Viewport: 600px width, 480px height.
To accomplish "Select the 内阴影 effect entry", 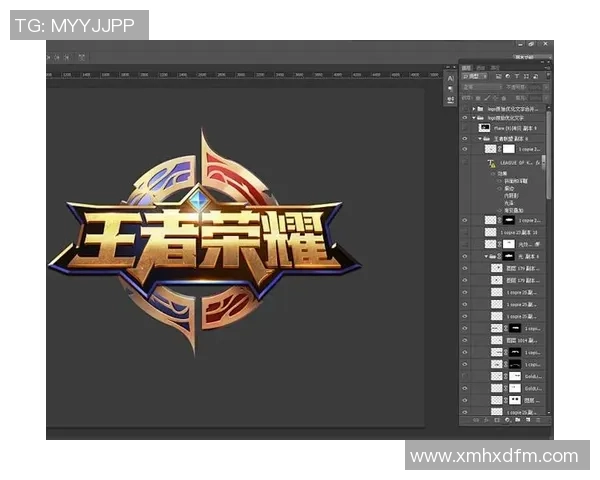I will (x=511, y=196).
